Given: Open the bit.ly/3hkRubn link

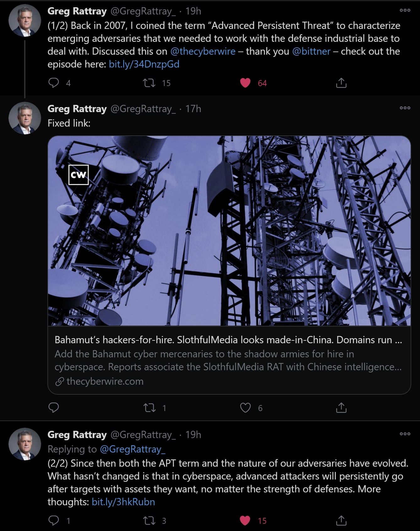Looking at the screenshot, I should click(123, 502).
